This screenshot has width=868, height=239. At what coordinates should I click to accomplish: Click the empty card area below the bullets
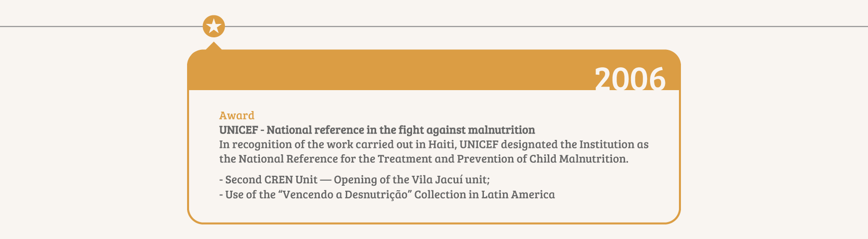coord(434,212)
